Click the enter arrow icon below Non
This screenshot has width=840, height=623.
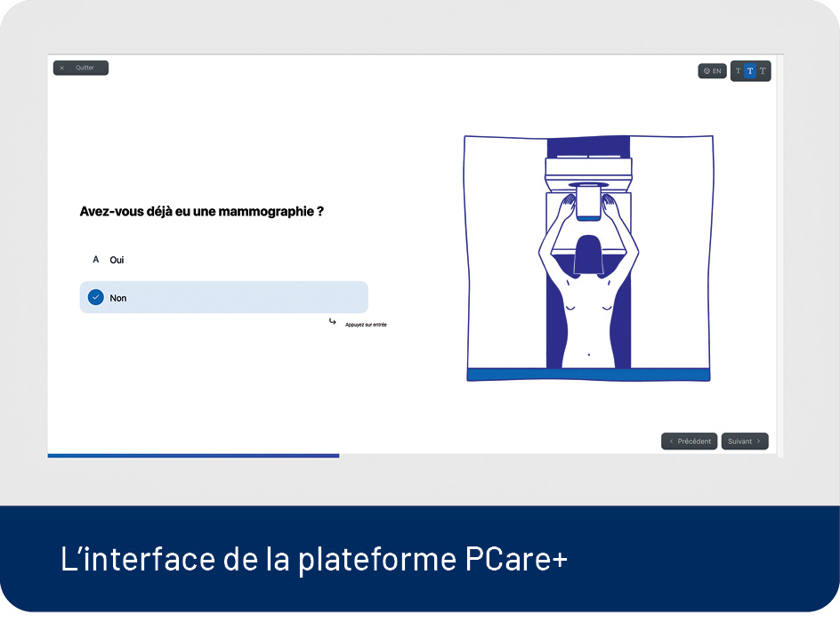333,321
